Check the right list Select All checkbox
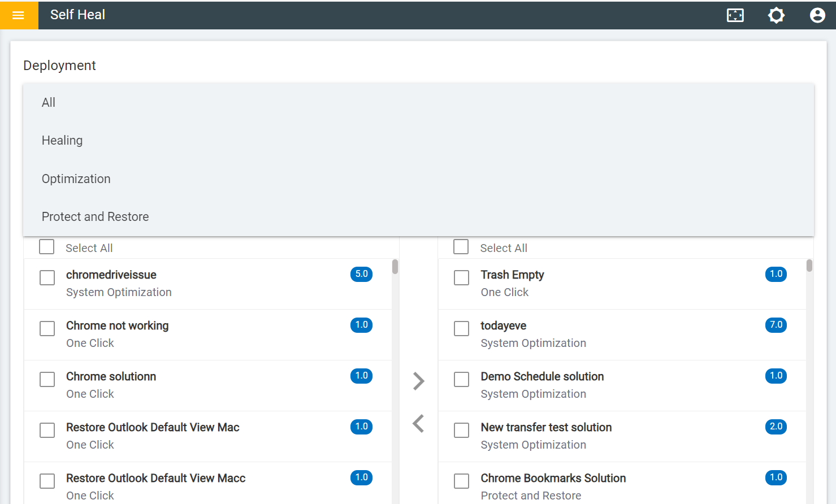Viewport: 836px width, 504px height. tap(461, 247)
